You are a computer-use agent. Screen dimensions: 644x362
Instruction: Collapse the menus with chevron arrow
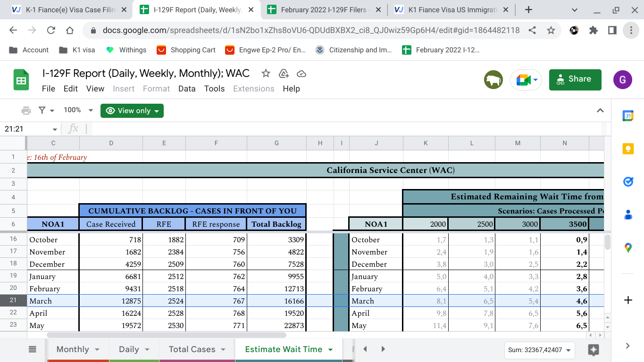(600, 110)
